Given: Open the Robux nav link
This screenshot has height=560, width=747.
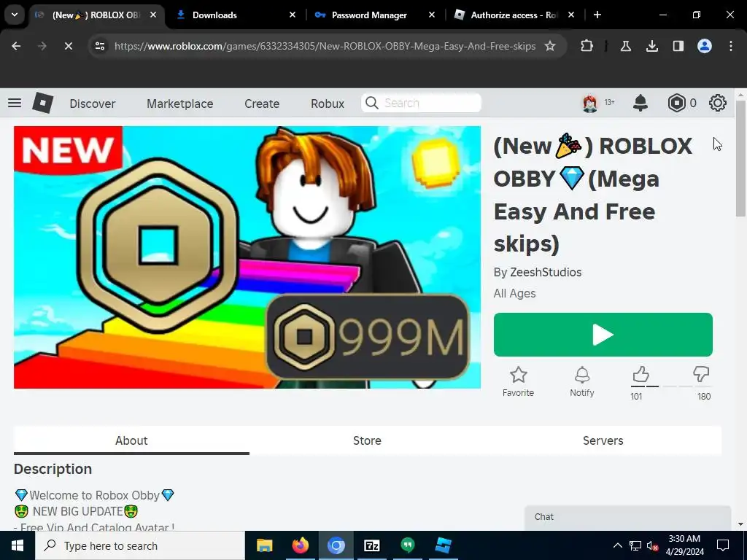Looking at the screenshot, I should click(328, 104).
